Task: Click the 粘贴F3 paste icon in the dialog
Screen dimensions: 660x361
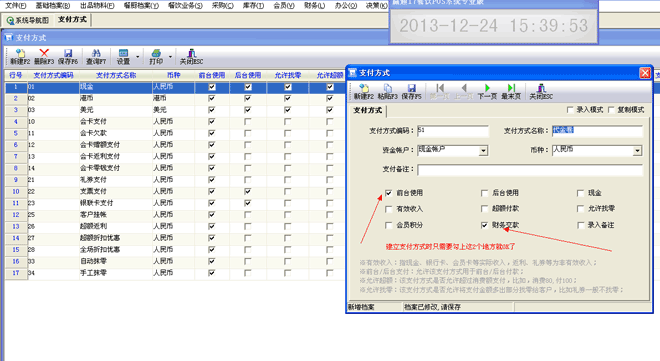Action: pyautogui.click(x=388, y=91)
